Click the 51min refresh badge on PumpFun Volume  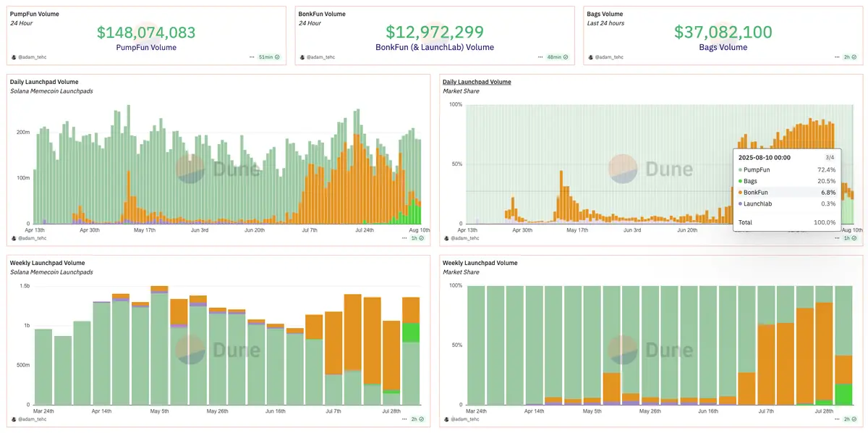[269, 56]
